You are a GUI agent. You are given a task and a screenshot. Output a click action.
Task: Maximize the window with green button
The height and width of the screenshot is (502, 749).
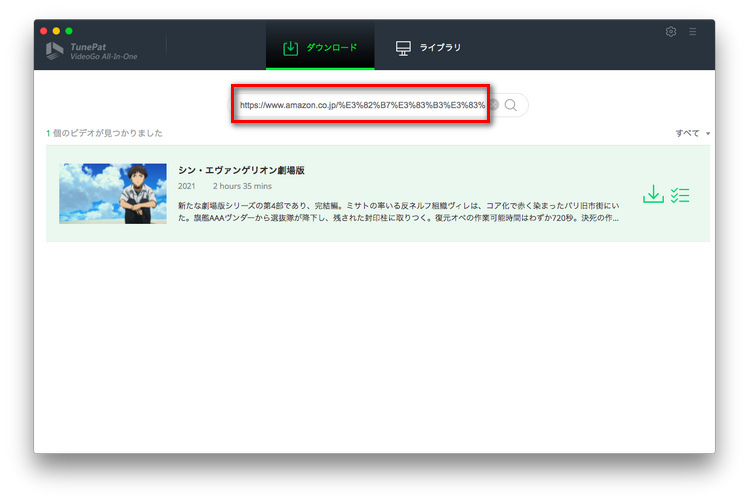(69, 31)
